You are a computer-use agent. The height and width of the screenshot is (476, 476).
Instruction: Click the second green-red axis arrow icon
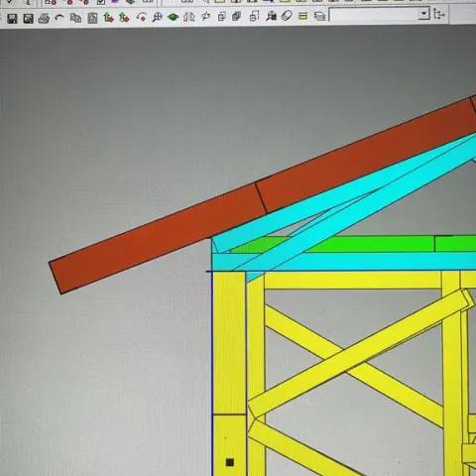tap(124, 17)
